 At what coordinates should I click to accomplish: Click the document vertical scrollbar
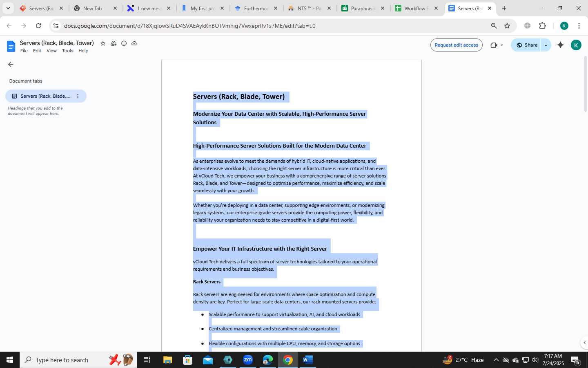(585, 84)
